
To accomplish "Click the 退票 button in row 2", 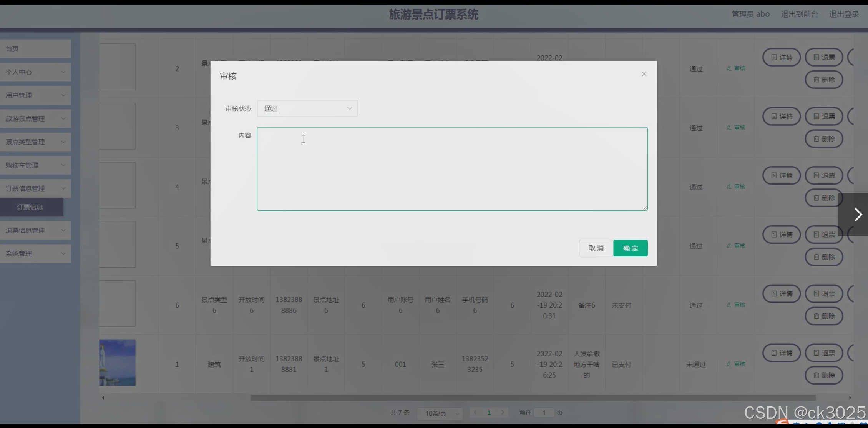I will (x=823, y=57).
